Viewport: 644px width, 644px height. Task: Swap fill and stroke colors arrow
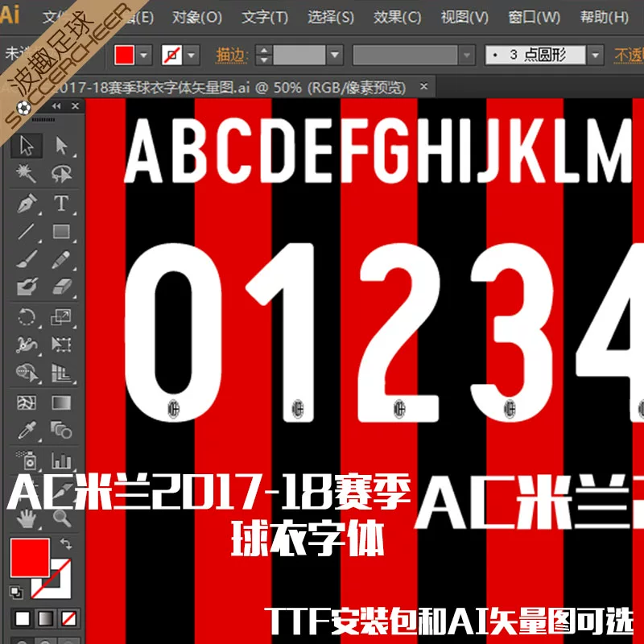tap(66, 544)
